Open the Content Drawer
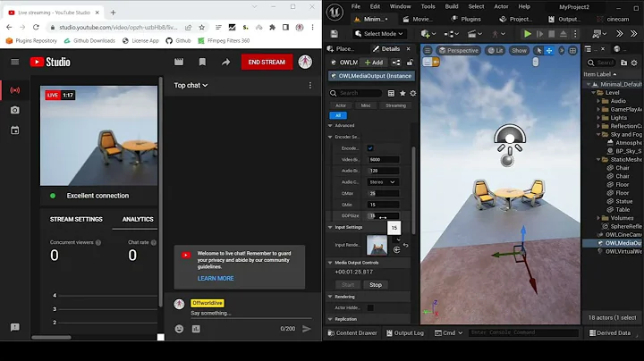The width and height of the screenshot is (644, 361). click(352, 332)
